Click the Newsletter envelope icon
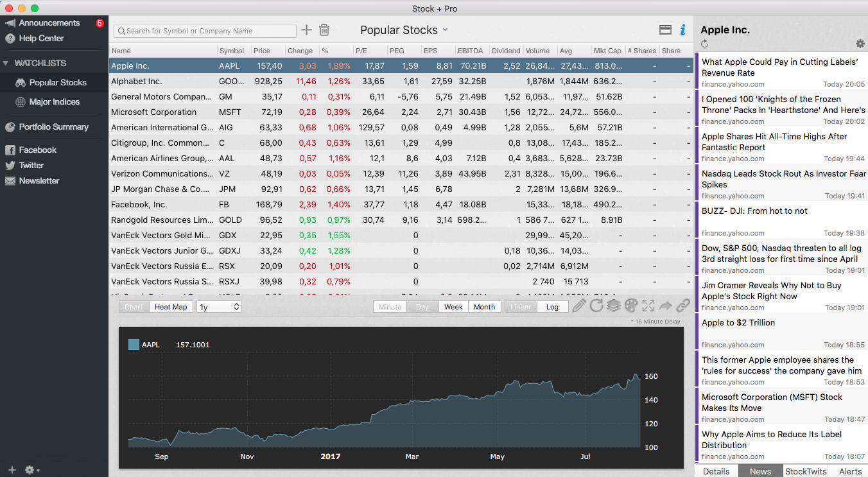Screen dimensions: 868x477 point(10,181)
